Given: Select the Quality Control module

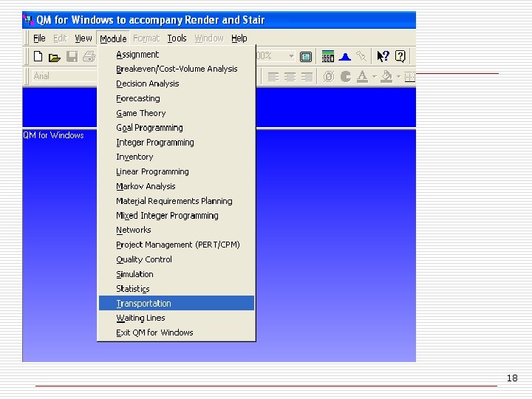Looking at the screenshot, I should (x=177, y=259).
